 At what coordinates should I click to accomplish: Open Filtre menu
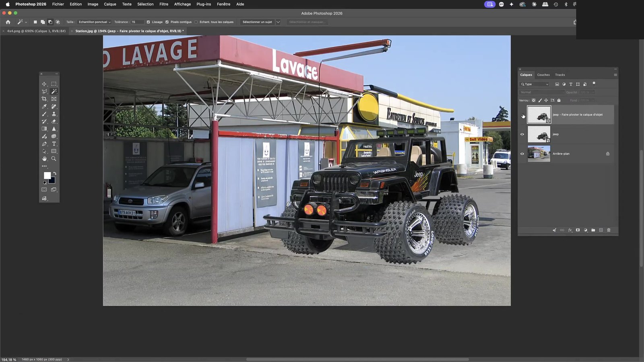(164, 4)
